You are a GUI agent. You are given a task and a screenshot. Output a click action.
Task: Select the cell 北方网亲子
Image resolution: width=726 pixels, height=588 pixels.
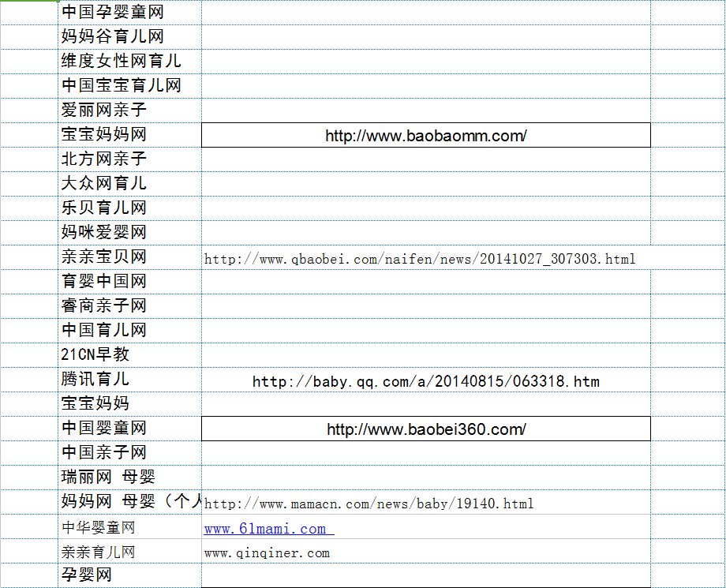129,159
